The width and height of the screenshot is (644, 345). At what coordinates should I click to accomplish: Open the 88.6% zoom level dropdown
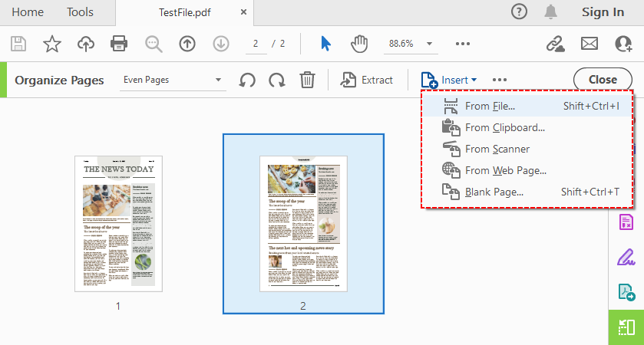(x=411, y=44)
